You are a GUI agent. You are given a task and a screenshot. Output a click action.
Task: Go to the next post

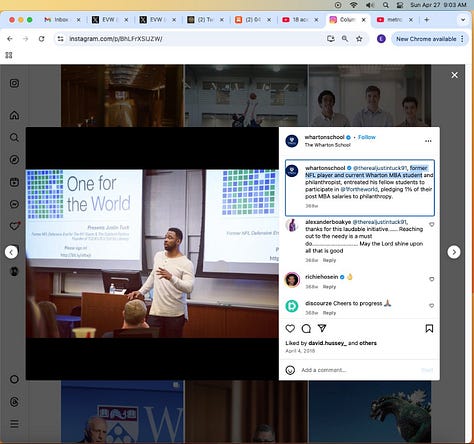(454, 252)
